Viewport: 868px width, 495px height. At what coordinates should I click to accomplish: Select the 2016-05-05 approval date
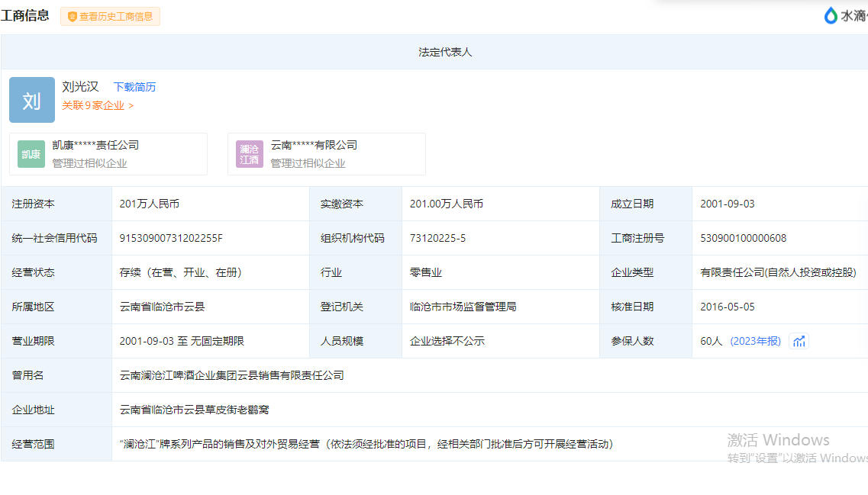tap(728, 307)
